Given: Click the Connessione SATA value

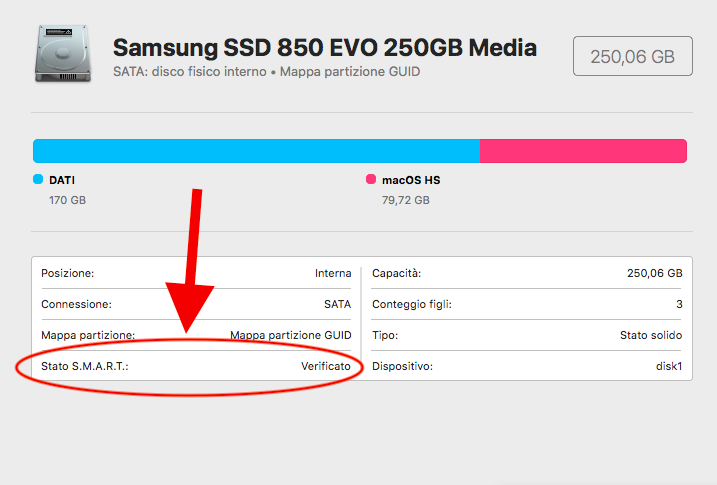Looking at the screenshot, I should tap(337, 304).
